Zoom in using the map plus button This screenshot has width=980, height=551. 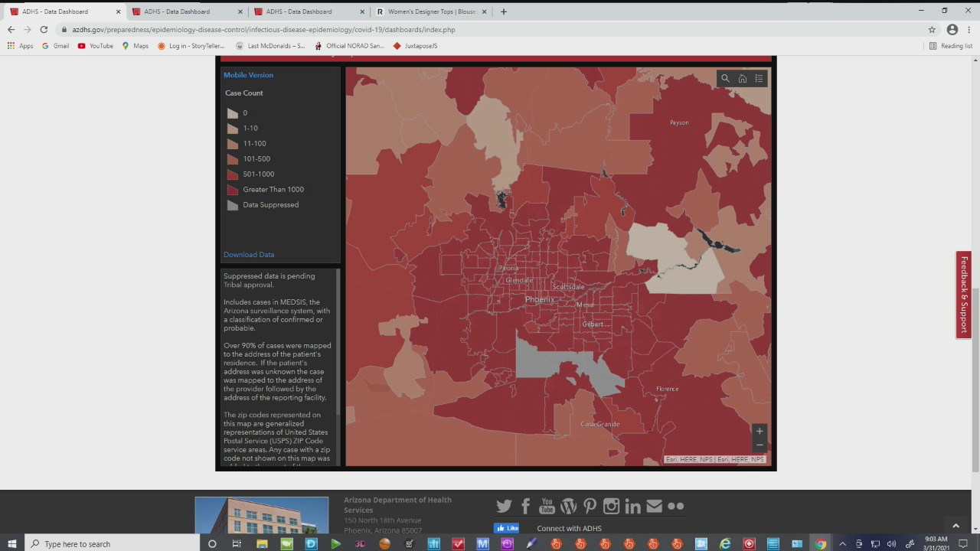(x=759, y=431)
